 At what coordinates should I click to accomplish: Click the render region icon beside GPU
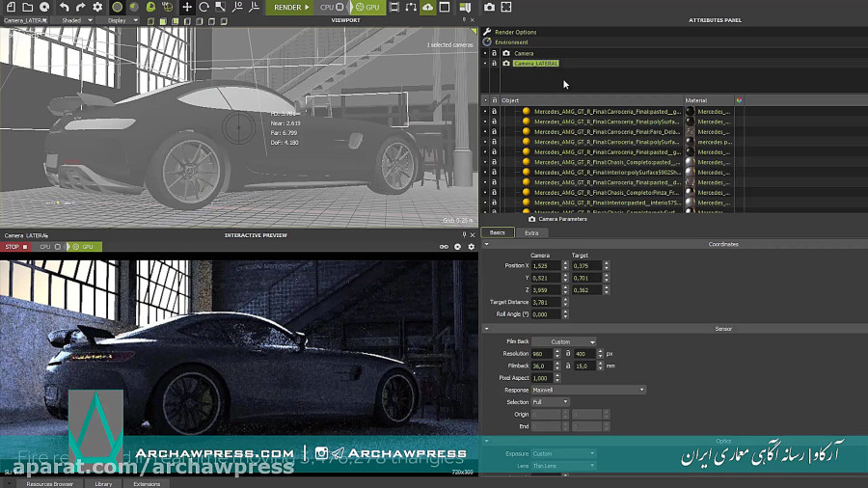[394, 7]
